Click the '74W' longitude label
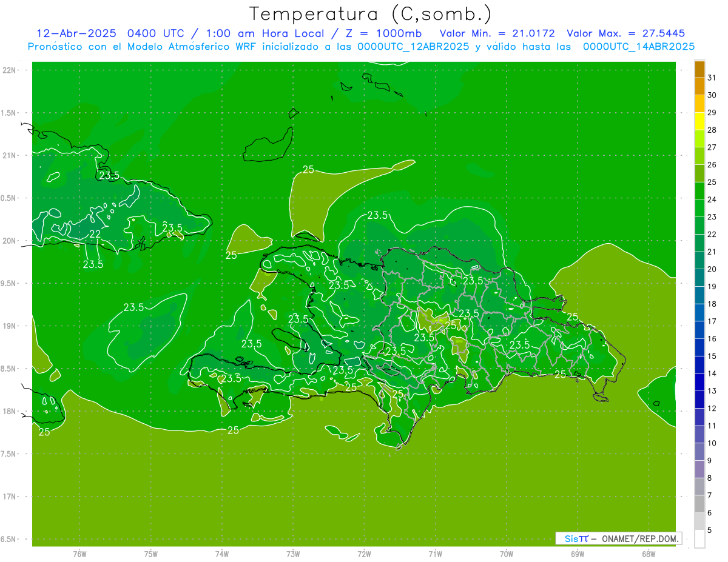This screenshot has height=562, width=728. point(222,554)
